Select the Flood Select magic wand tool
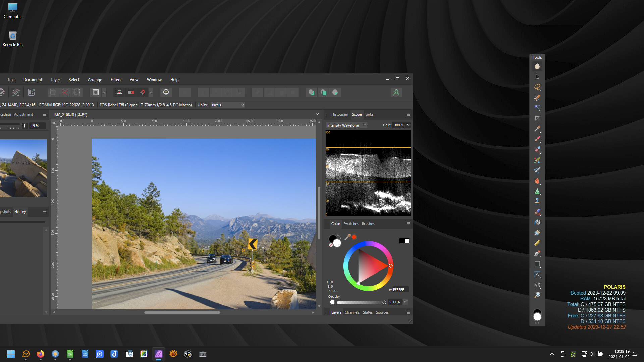This screenshot has height=362, width=644. tap(537, 108)
